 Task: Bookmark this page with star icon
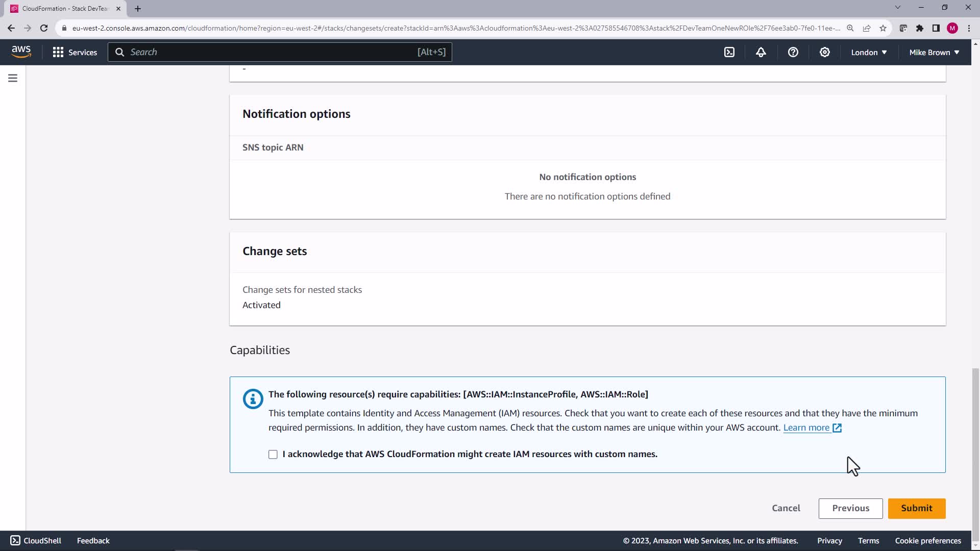tap(883, 28)
